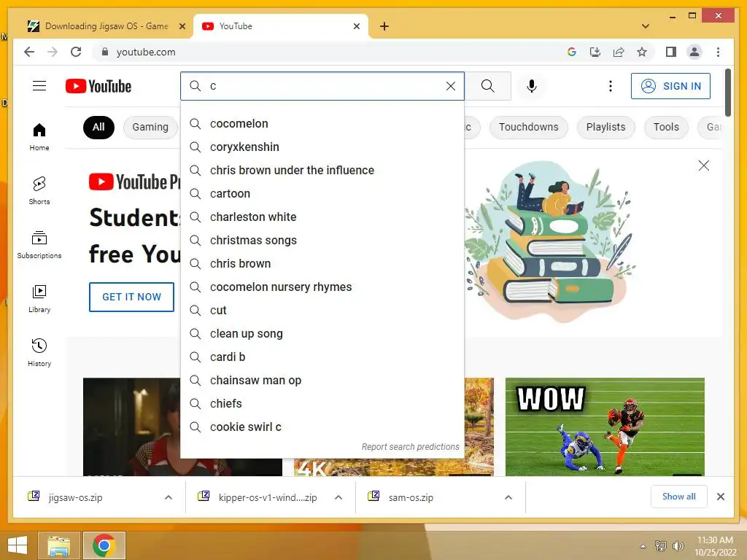Choose suggestion cartoon
747x560 pixels.
point(322,194)
